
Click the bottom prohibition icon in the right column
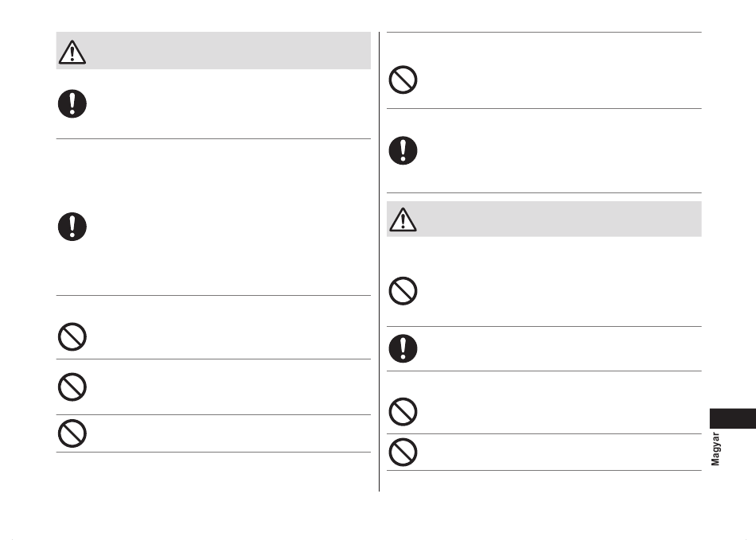[x=403, y=453]
